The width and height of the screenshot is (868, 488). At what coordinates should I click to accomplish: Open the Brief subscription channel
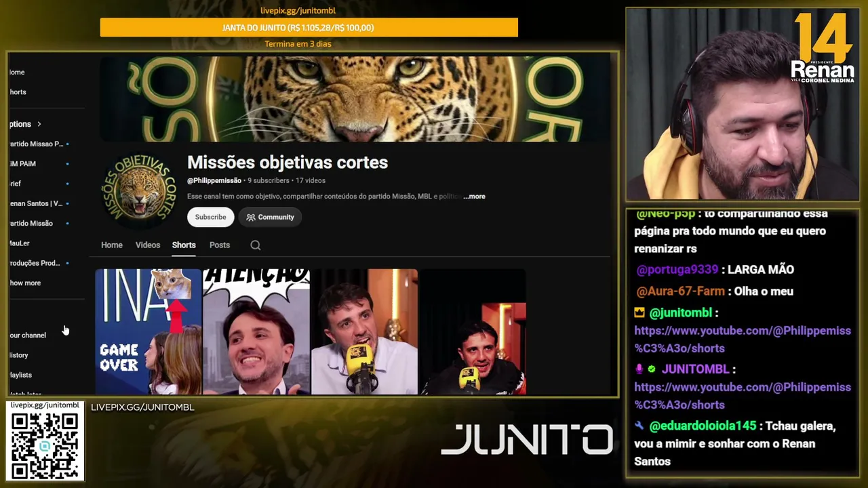tap(16, 184)
